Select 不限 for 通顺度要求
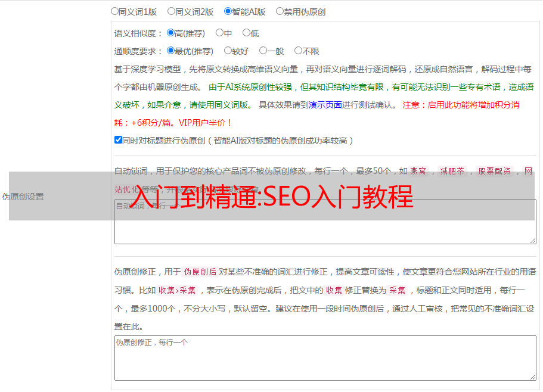Viewport: 543px width, 392px height. 298,51
